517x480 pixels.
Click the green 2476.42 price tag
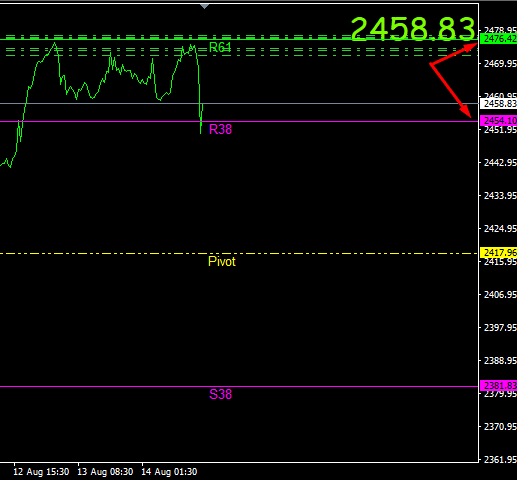(499, 39)
